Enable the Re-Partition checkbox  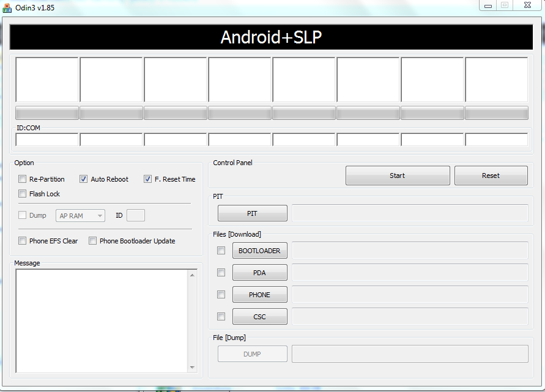tap(22, 179)
